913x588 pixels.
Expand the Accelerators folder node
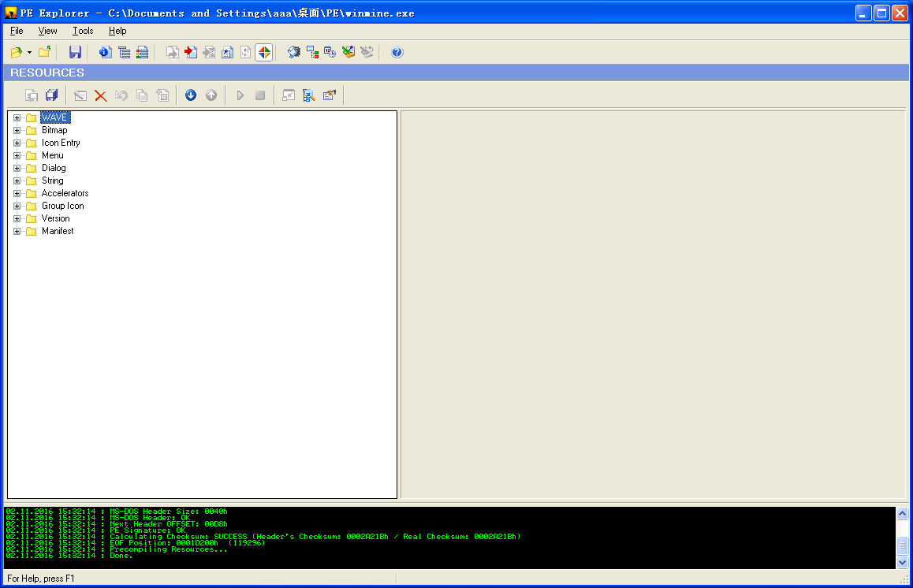click(x=17, y=193)
